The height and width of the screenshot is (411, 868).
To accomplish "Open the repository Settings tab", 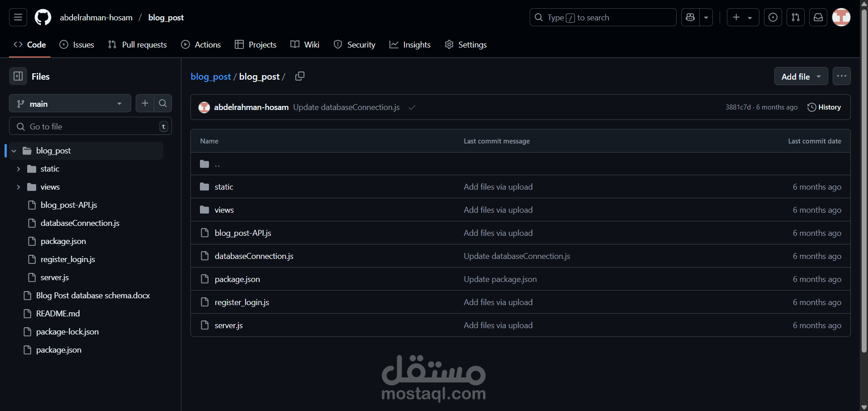I will (x=466, y=44).
